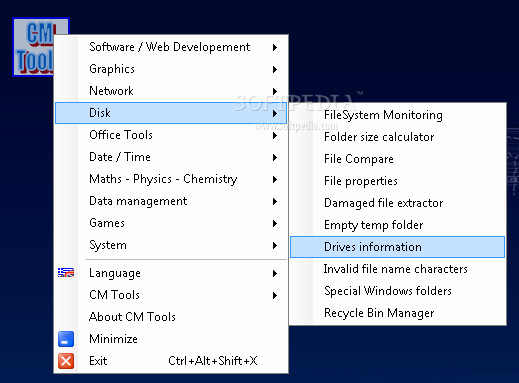Launch FileSystem Monitoring

[x=397, y=115]
